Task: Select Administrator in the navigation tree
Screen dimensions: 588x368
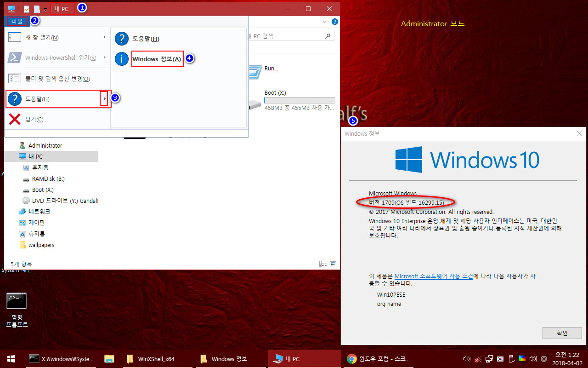Action: click(40, 145)
